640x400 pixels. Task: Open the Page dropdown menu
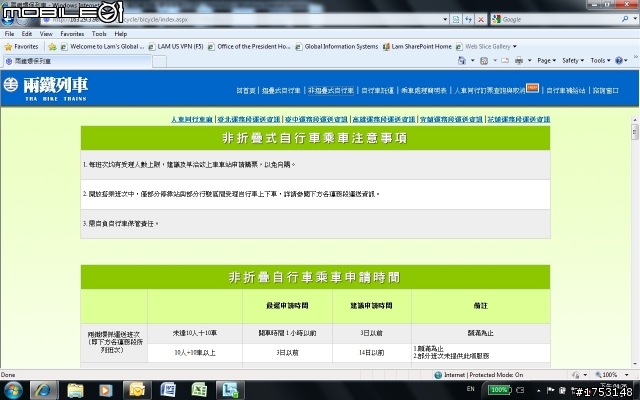pyautogui.click(x=547, y=60)
